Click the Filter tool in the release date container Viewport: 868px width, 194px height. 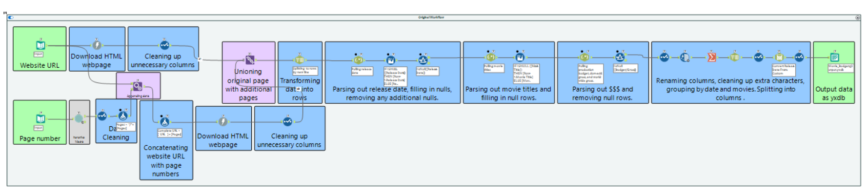coord(423,60)
